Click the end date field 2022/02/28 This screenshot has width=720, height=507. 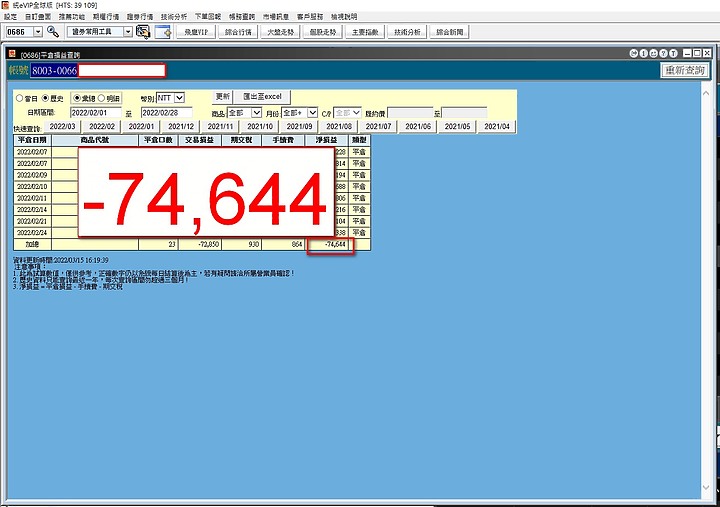[x=167, y=113]
